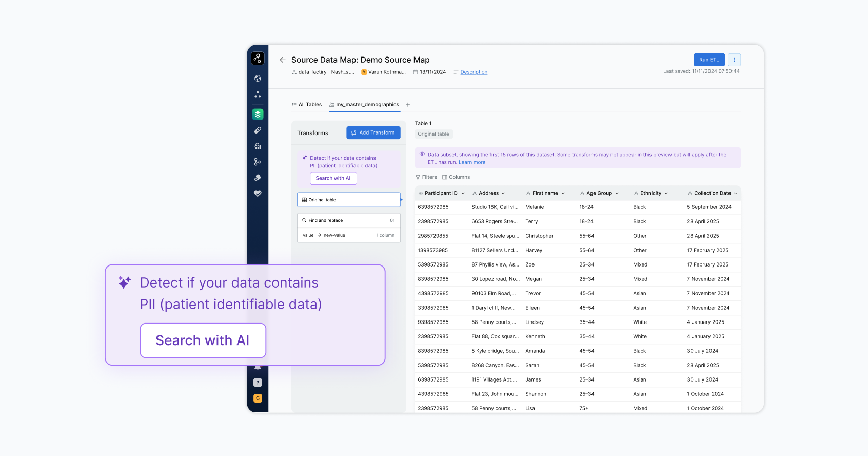Expand the Age Group column dropdown
This screenshot has width=868, height=456.
(x=617, y=194)
